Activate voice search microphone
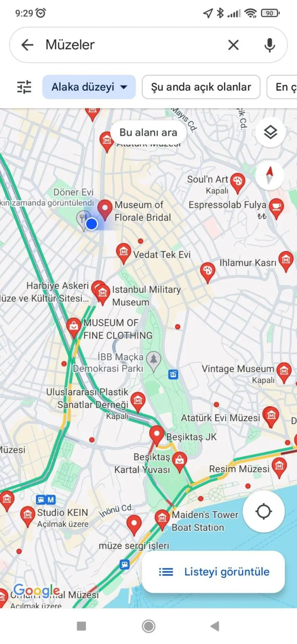 (x=269, y=45)
